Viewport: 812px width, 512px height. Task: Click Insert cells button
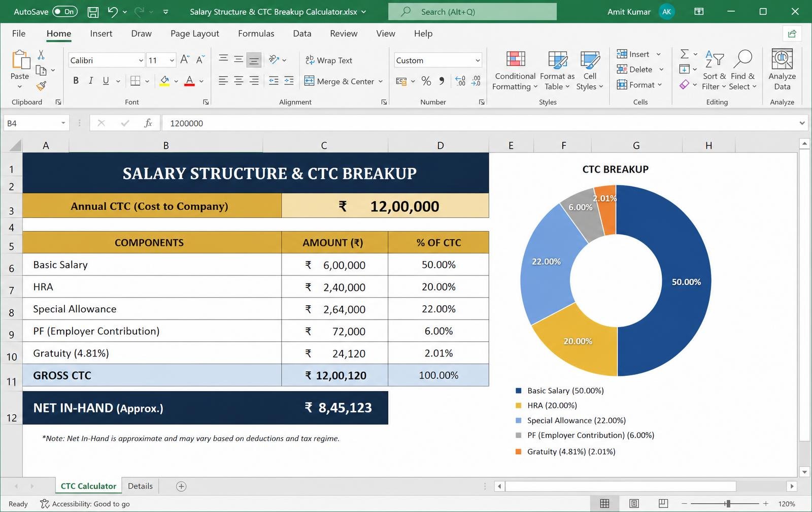[x=633, y=54]
